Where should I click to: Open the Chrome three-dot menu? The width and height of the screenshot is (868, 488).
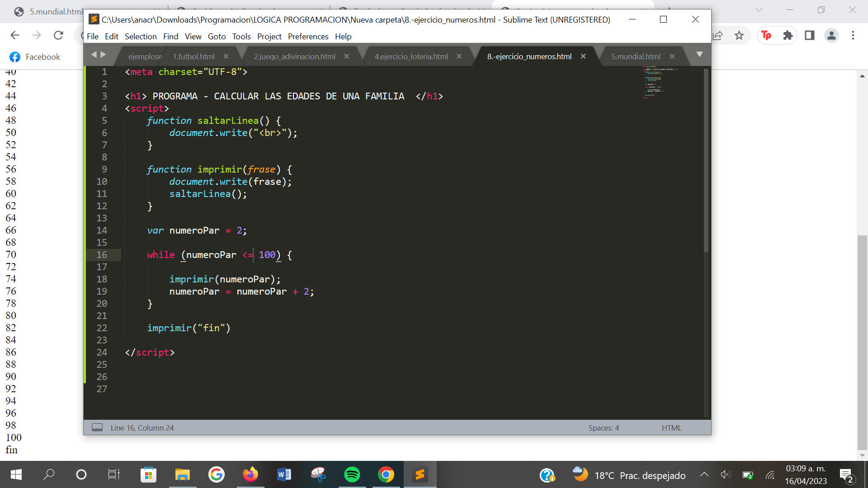(x=853, y=35)
